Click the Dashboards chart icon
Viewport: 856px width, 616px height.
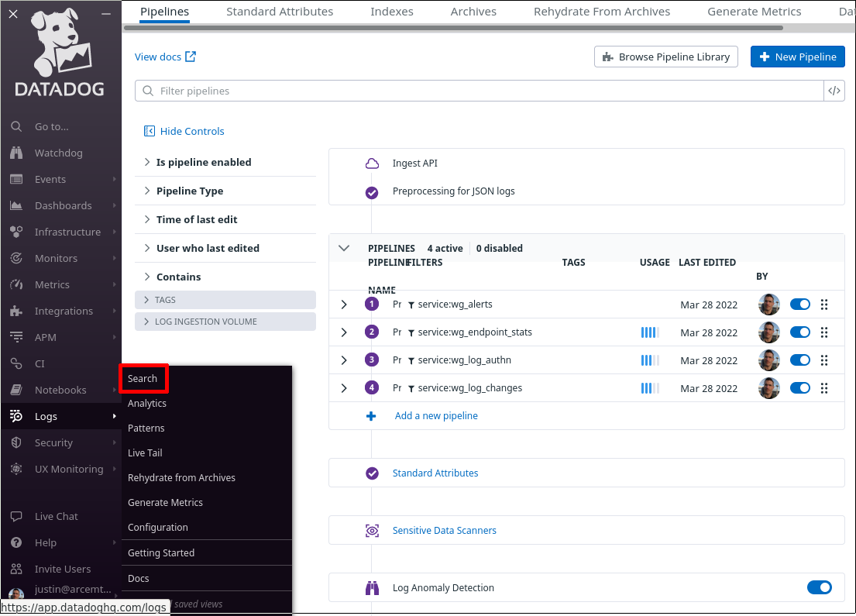(16, 205)
